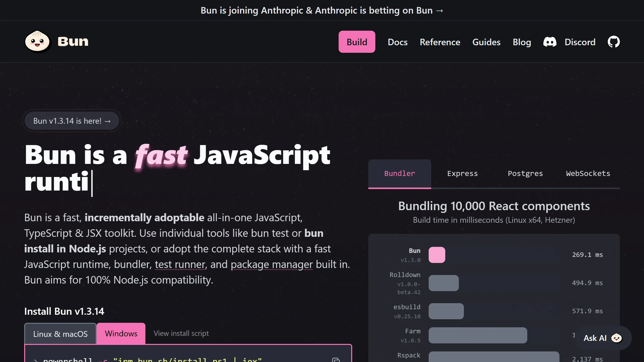Click the Ask AI button
The width and height of the screenshot is (644, 362).
pos(603,338)
